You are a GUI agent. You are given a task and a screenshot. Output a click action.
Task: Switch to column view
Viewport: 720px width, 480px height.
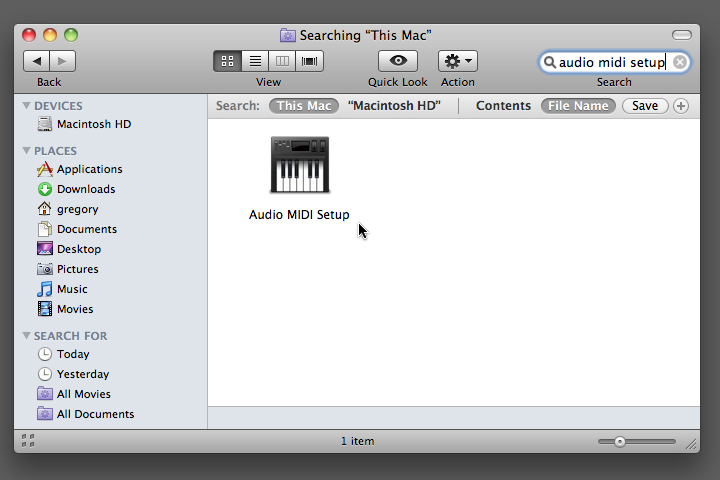(x=282, y=61)
